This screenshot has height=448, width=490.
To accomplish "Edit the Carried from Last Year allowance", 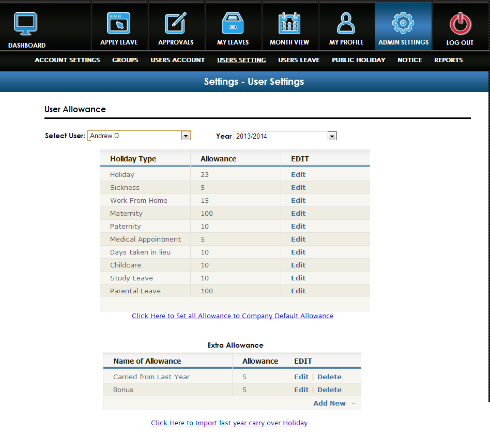I will (x=301, y=377).
